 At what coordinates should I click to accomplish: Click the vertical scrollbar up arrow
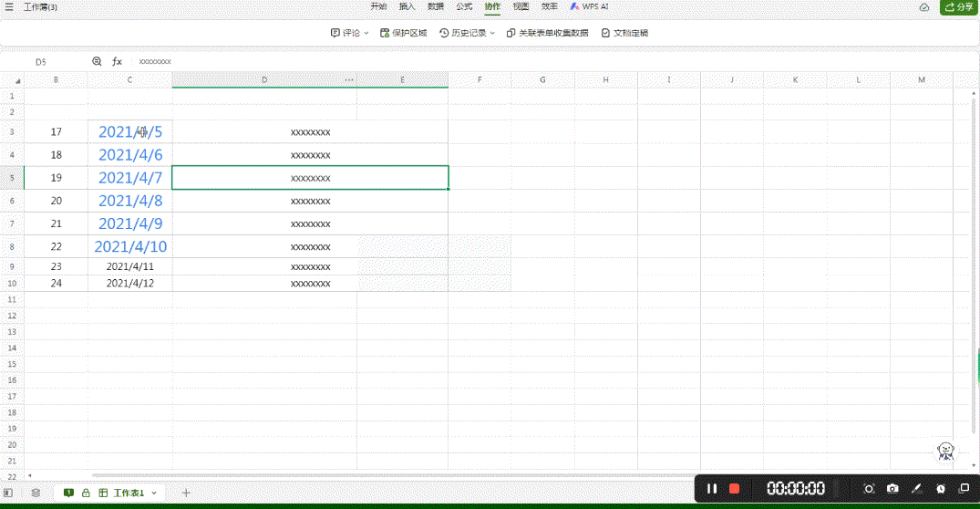(974, 93)
